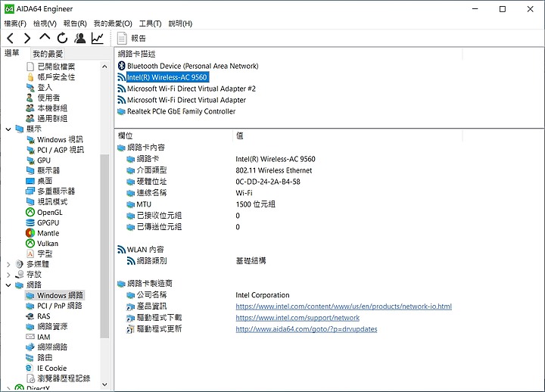This screenshot has width=545, height=392.
Task: Open the Intel support/network driver link
Action: click(x=297, y=318)
